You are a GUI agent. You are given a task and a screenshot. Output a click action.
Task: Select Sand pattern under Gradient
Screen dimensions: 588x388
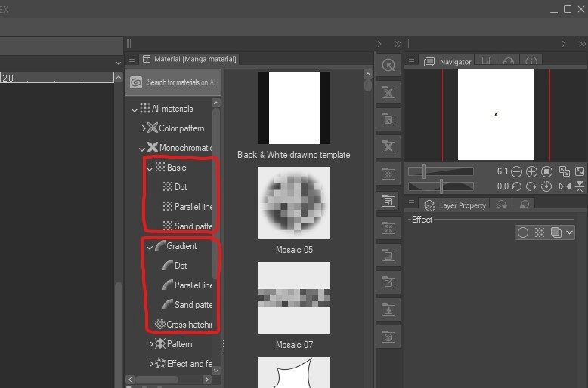click(x=187, y=304)
